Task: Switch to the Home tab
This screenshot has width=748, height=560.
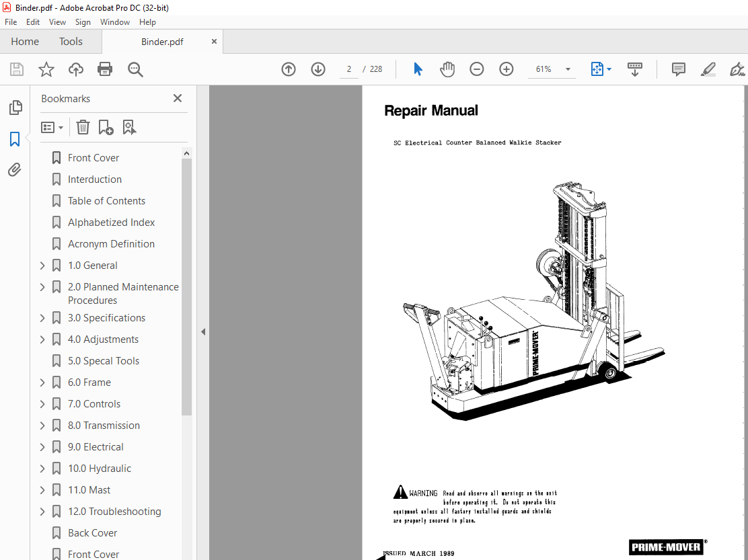Action: 25,42
